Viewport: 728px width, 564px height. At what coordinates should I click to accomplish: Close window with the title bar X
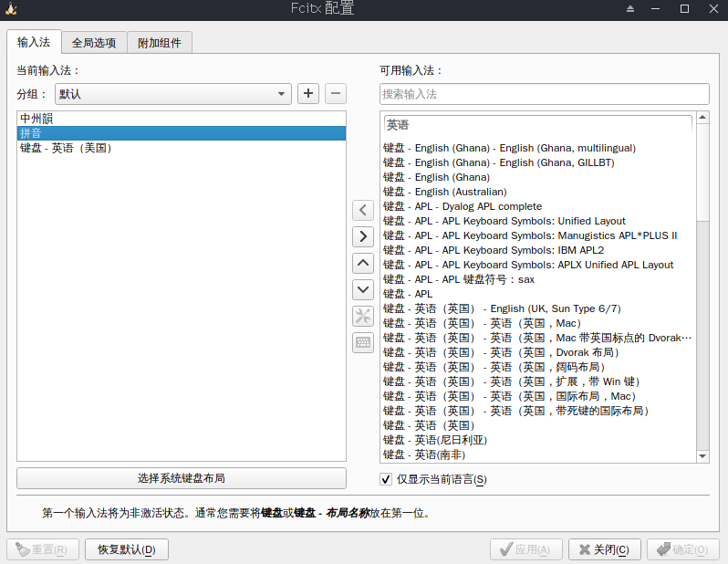click(713, 9)
